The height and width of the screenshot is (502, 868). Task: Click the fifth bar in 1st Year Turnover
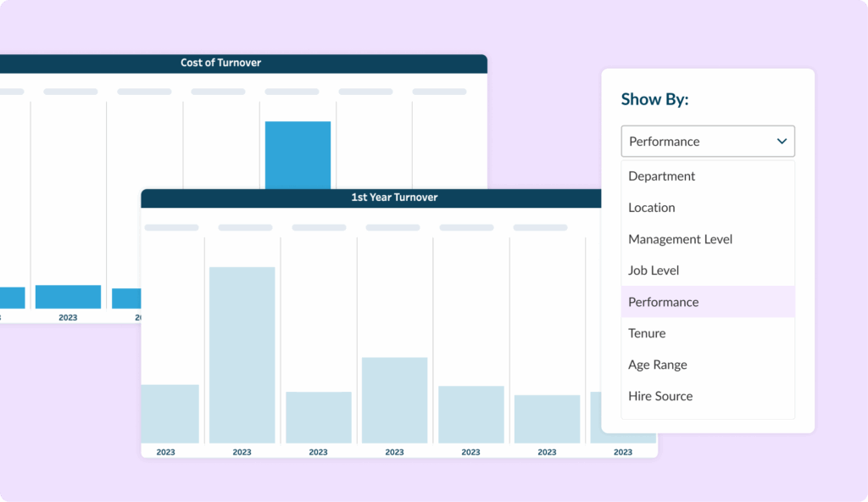coord(470,414)
